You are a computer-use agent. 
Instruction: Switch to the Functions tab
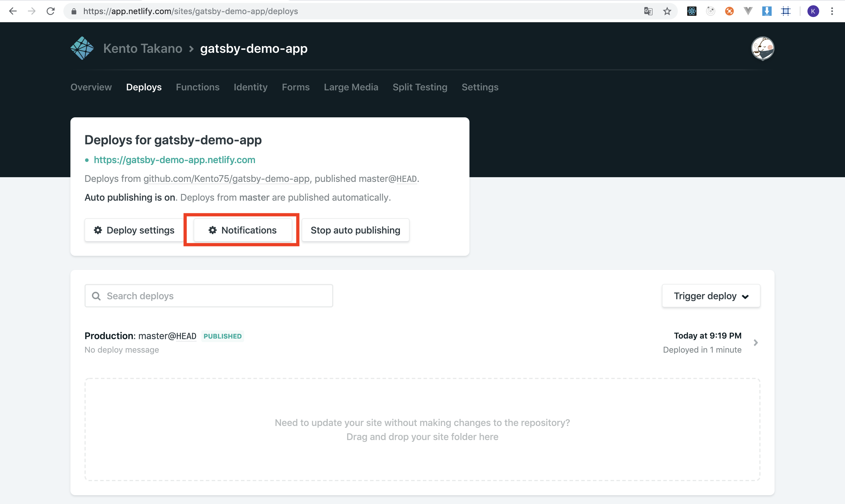point(197,87)
